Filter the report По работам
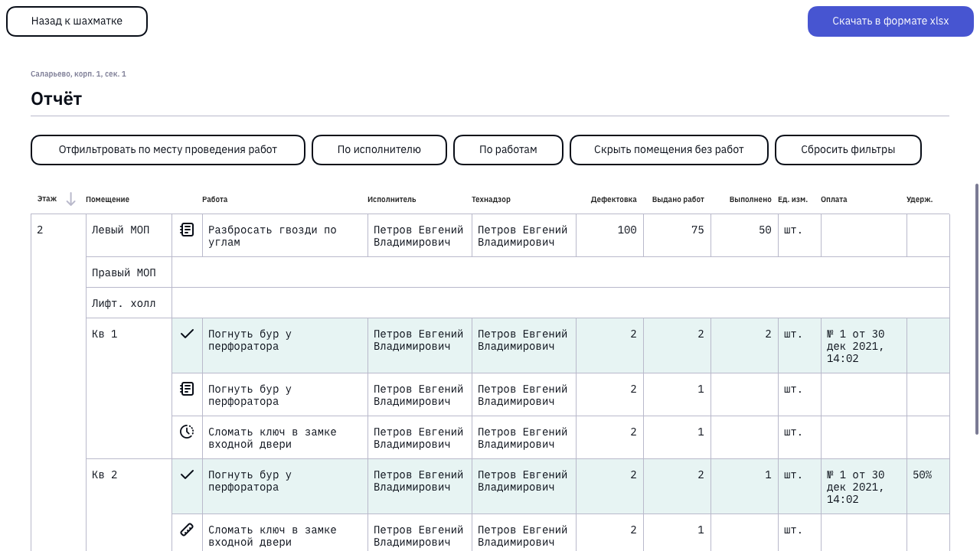The width and height of the screenshot is (980, 551). [508, 150]
